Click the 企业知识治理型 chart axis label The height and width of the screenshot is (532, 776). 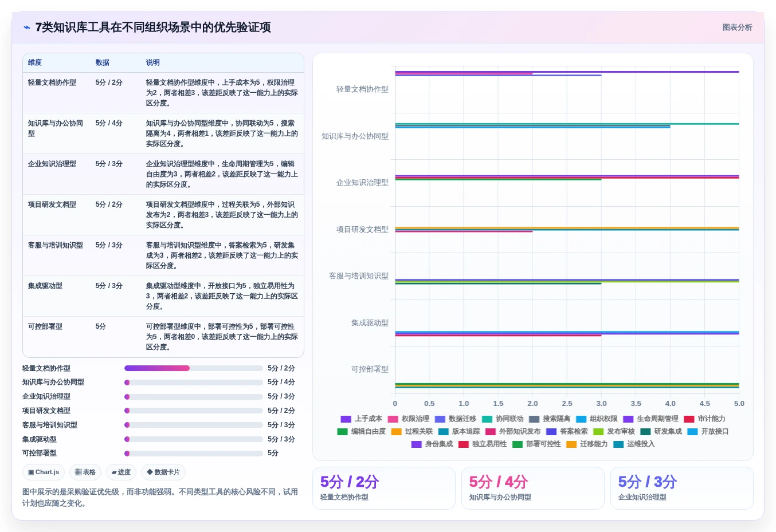click(x=362, y=183)
